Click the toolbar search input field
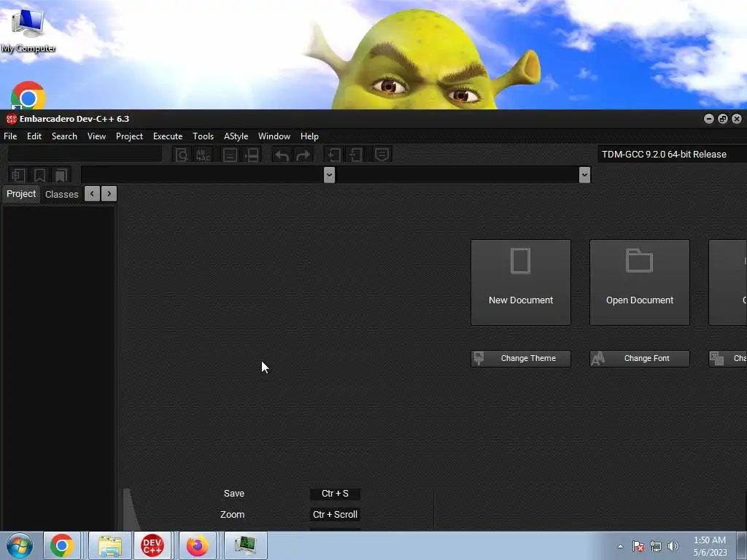This screenshot has height=560, width=747. [x=85, y=155]
